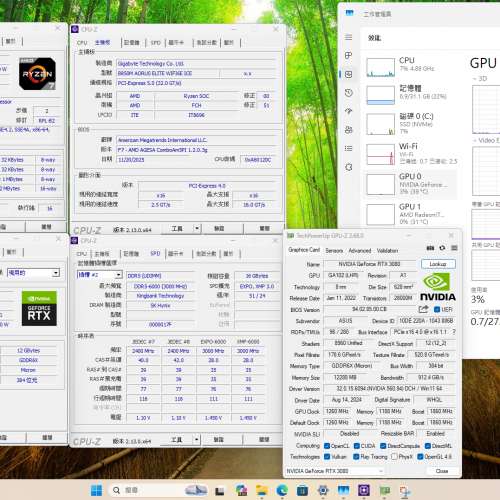Select GPU 0 NVIDIA GeForce in Task Manager
This screenshot has width=500, height=500.
click(x=411, y=184)
